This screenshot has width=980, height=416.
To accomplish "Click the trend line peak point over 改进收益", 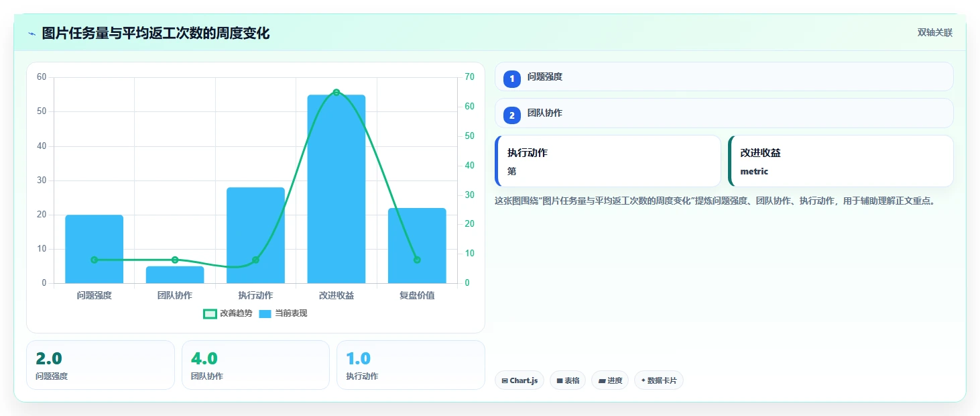I will [x=336, y=93].
